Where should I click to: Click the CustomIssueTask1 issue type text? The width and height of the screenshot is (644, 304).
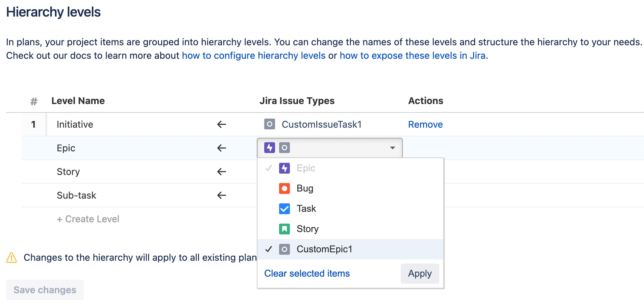(322, 124)
